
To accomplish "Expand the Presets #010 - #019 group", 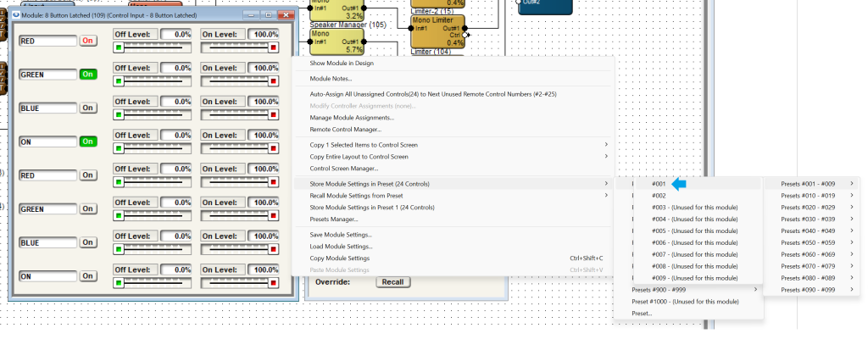I will [810, 195].
